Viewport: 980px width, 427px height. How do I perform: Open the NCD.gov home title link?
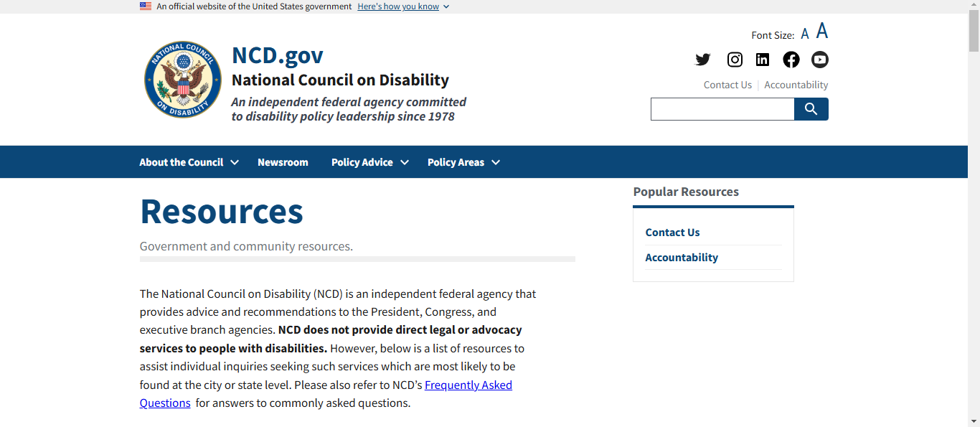(278, 55)
